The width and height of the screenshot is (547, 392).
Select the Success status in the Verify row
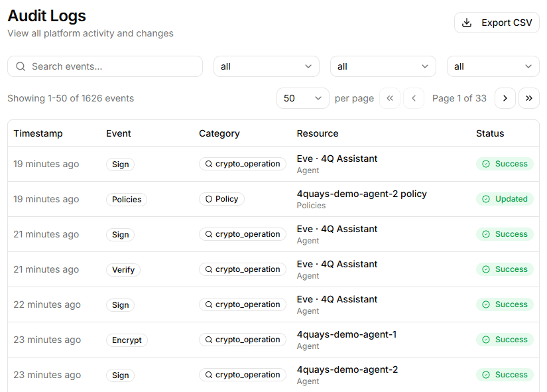[x=505, y=269]
